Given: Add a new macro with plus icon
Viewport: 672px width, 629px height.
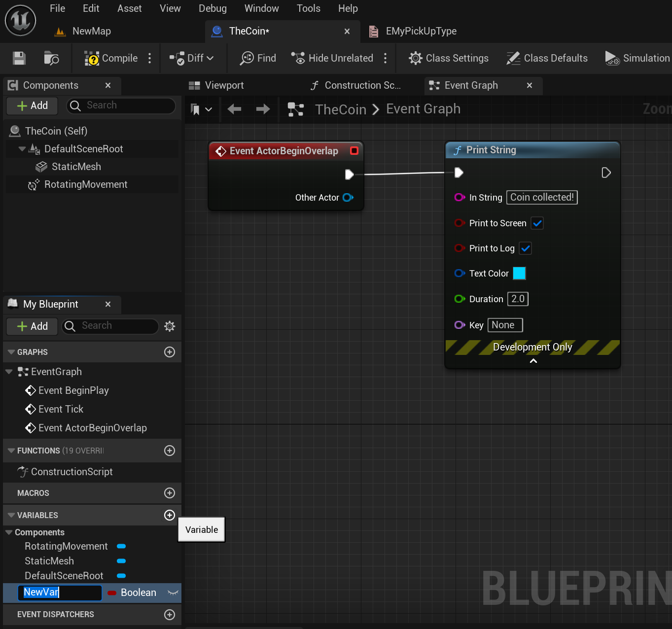Looking at the screenshot, I should [x=170, y=493].
